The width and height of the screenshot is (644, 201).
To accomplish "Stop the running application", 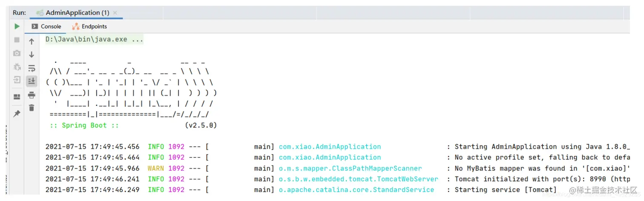I will point(17,40).
